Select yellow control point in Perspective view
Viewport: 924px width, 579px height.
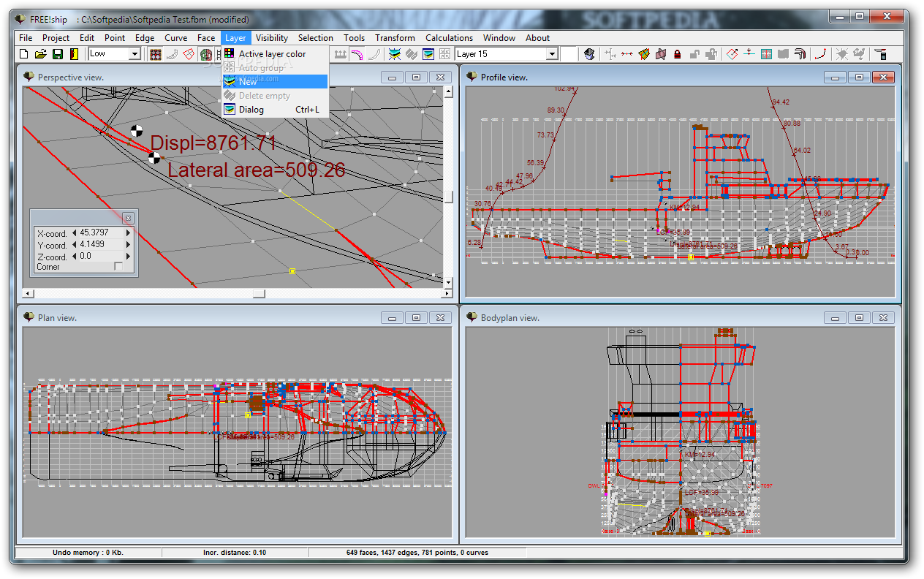click(292, 271)
